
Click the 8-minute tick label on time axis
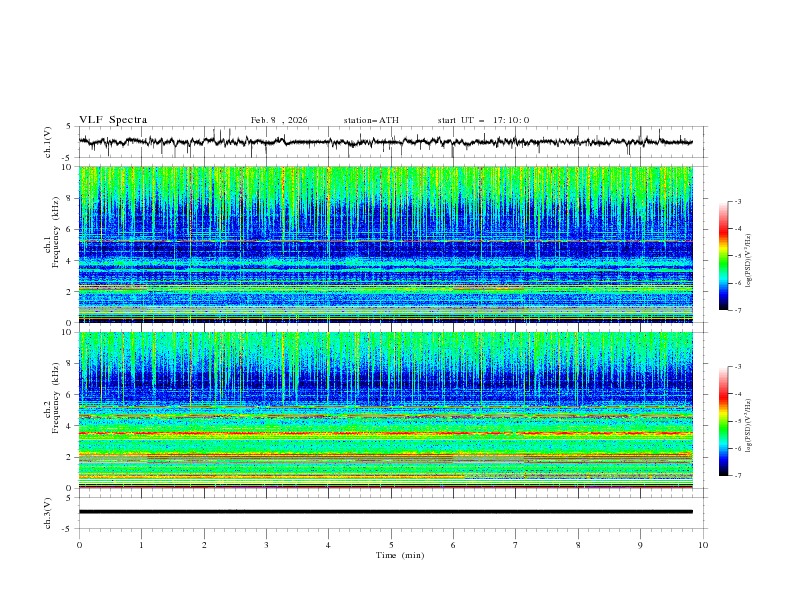click(x=578, y=545)
